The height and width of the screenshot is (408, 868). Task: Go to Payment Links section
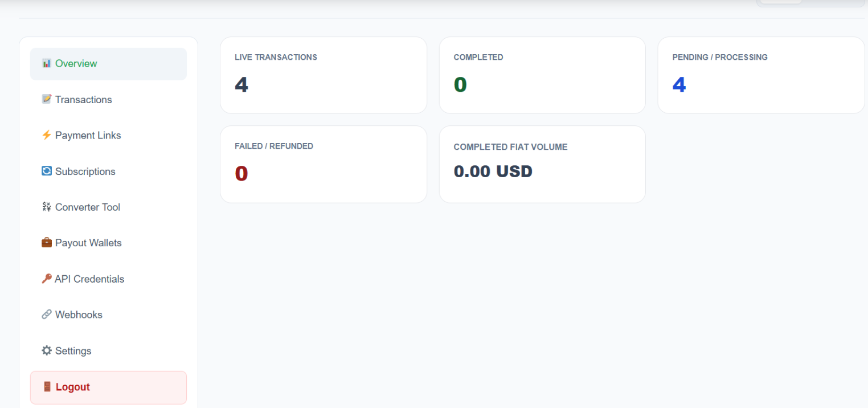click(x=108, y=136)
